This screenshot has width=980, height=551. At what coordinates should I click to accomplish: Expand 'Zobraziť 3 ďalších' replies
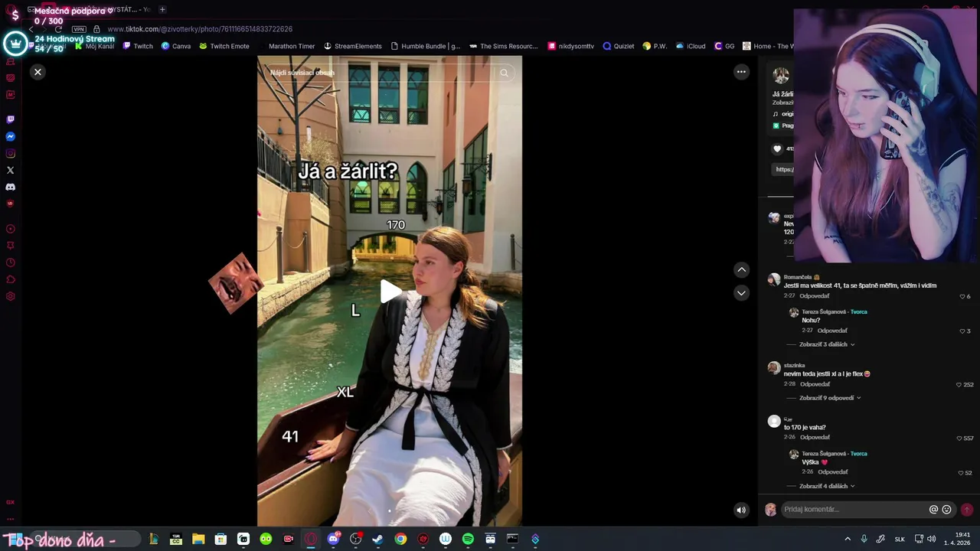[x=827, y=344]
